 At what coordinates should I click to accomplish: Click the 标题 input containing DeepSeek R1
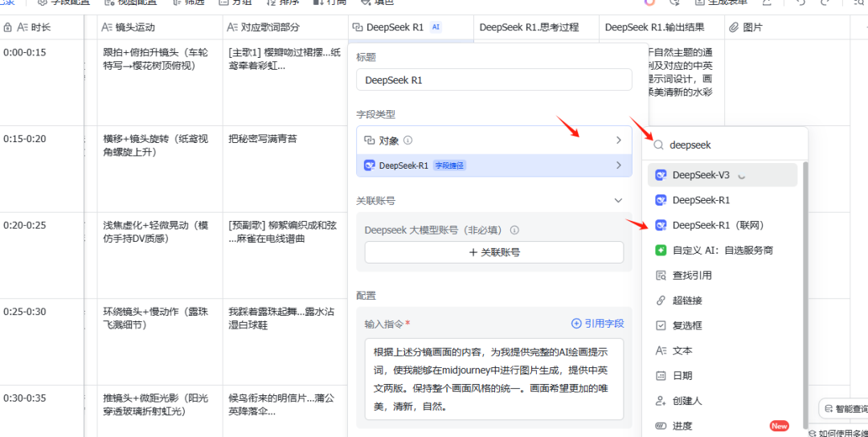(x=493, y=80)
